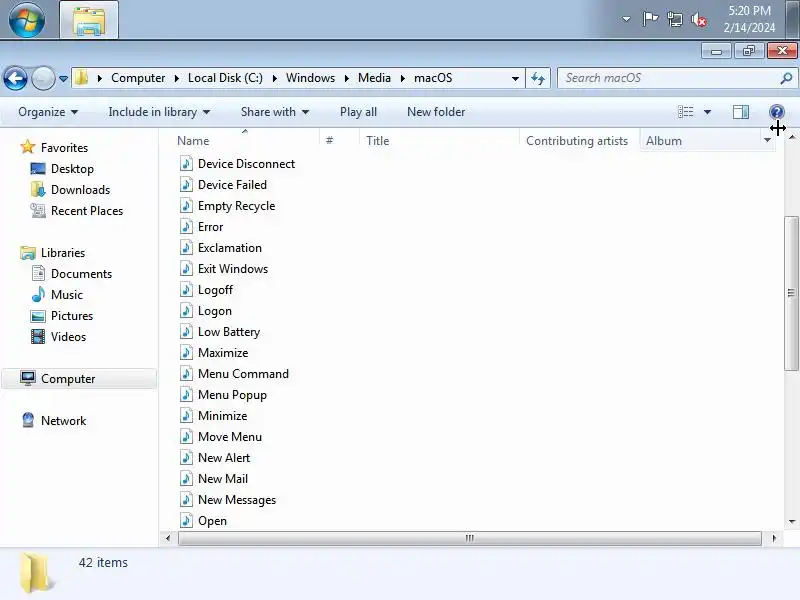
Task: Create a New folder
Action: (x=436, y=112)
